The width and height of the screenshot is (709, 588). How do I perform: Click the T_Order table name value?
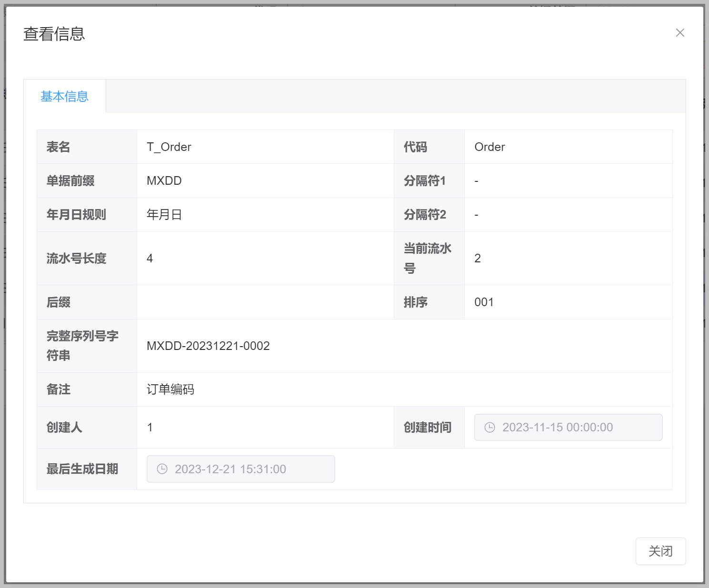tap(169, 147)
